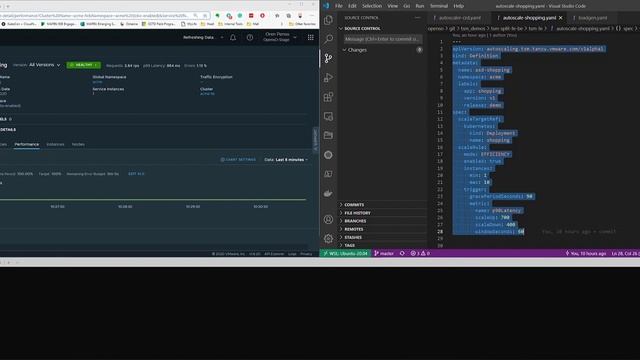Image resolution: width=640 pixels, height=360 pixels.
Task: Close the autoscale-shopping.yaml tab
Action: coord(560,18)
